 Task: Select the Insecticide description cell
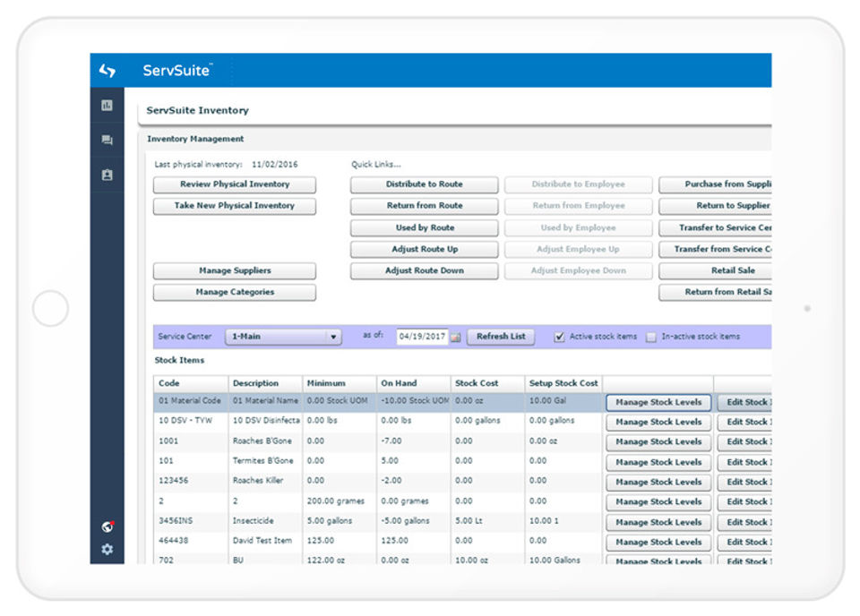coord(265,521)
